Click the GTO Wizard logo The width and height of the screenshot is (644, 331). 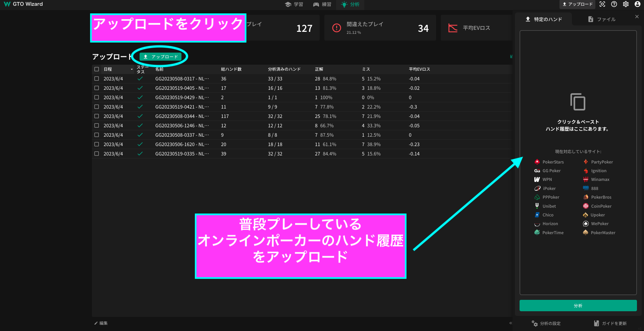pyautogui.click(x=23, y=4)
